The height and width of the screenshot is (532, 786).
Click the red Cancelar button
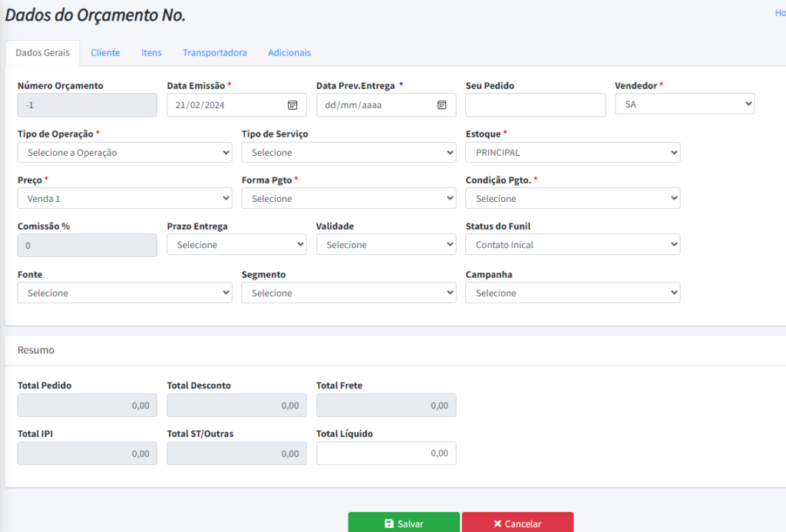tap(518, 523)
